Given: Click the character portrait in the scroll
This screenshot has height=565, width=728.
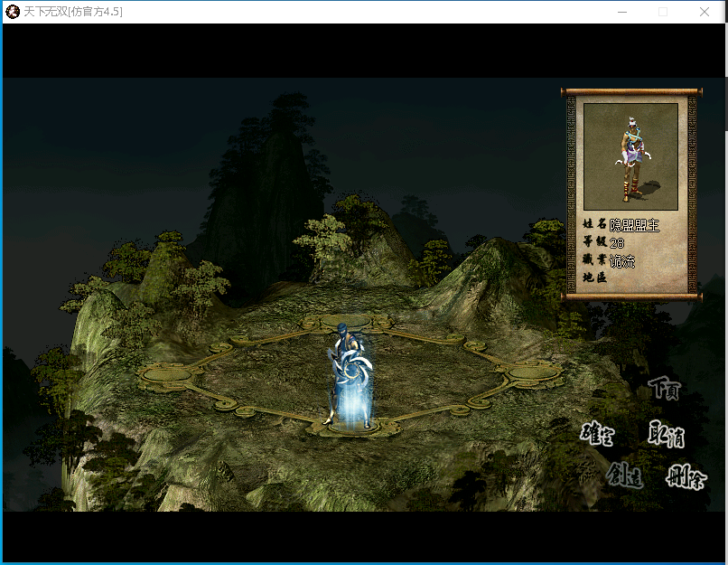Looking at the screenshot, I should [x=630, y=156].
